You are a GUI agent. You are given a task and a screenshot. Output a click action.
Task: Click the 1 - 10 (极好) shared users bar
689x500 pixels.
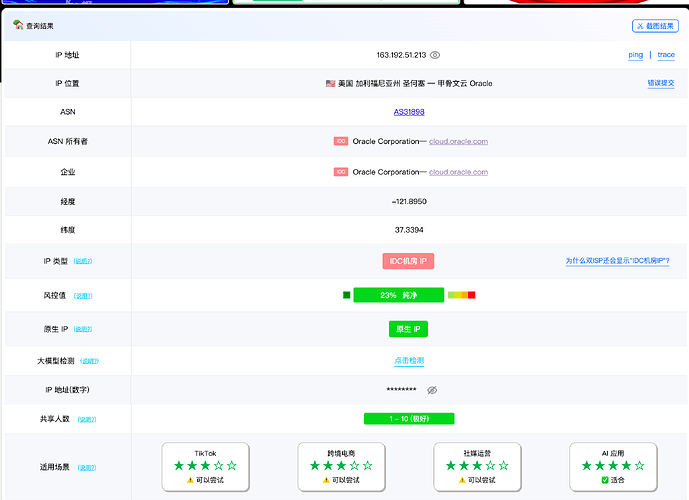tap(409, 419)
